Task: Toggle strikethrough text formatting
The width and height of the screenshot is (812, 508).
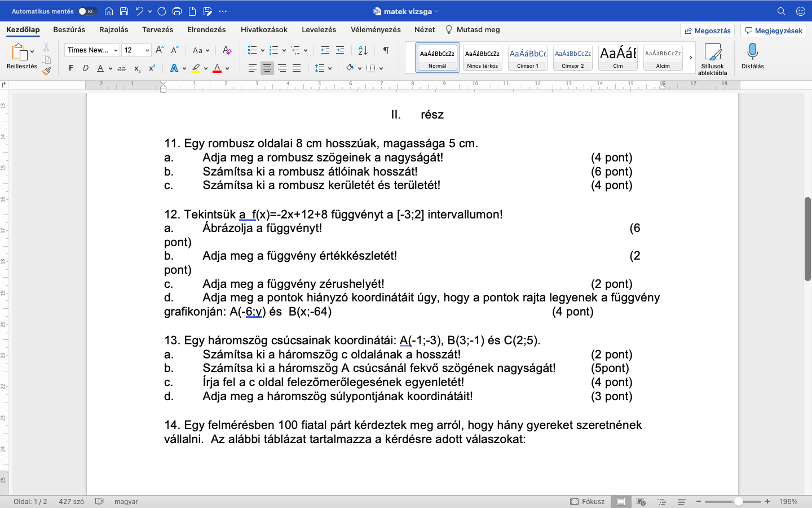Action: 121,68
